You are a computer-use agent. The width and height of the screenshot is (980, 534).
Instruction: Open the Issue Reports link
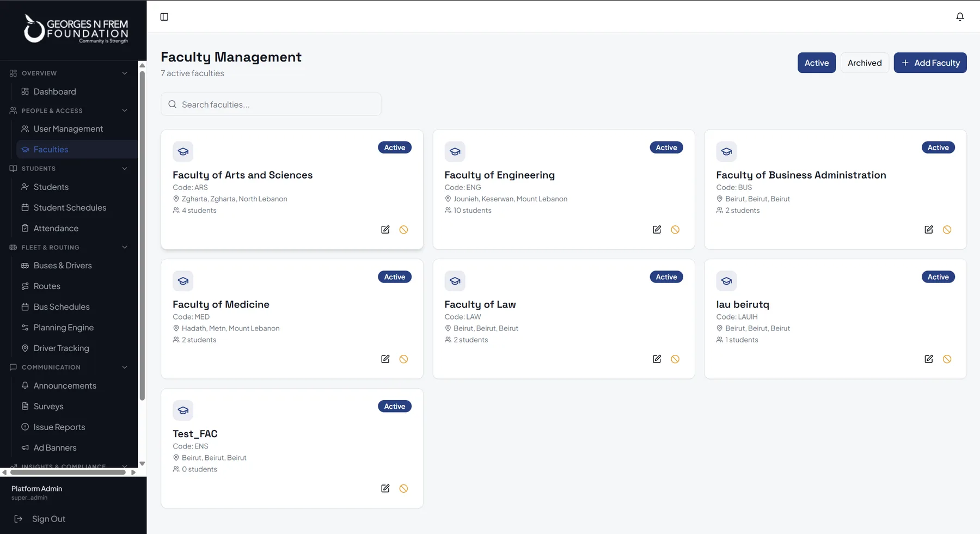(76, 427)
